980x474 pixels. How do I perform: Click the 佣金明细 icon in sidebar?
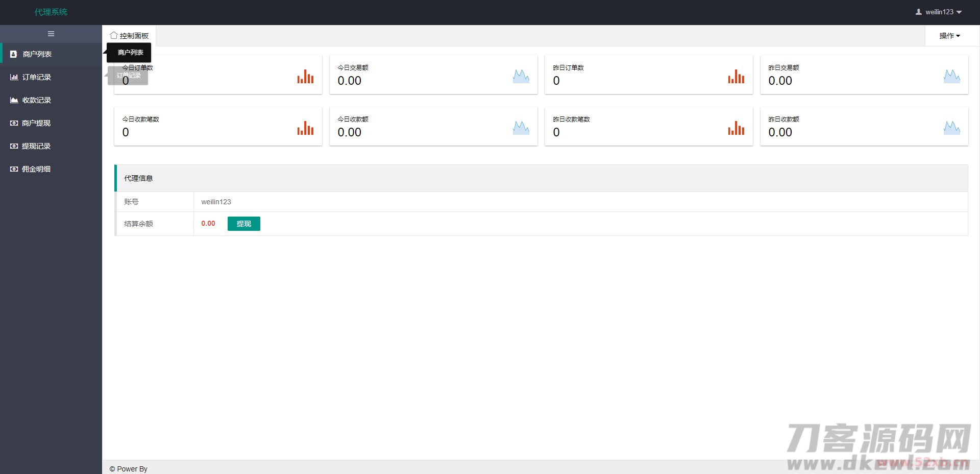(x=14, y=169)
